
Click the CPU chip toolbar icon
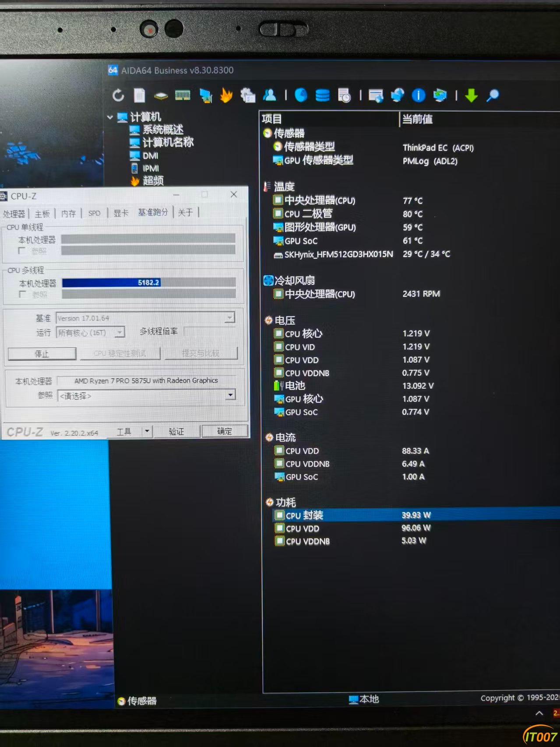tap(161, 95)
